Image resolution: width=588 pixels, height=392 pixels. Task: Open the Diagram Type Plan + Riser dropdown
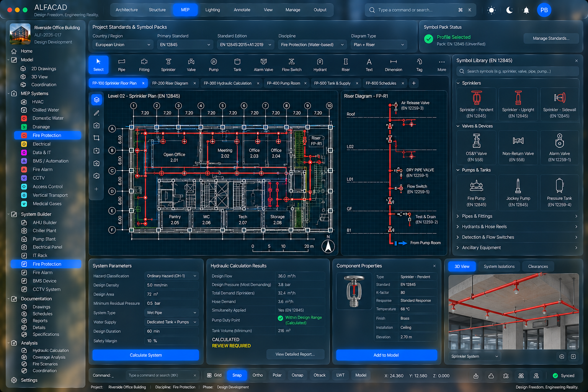pyautogui.click(x=379, y=45)
